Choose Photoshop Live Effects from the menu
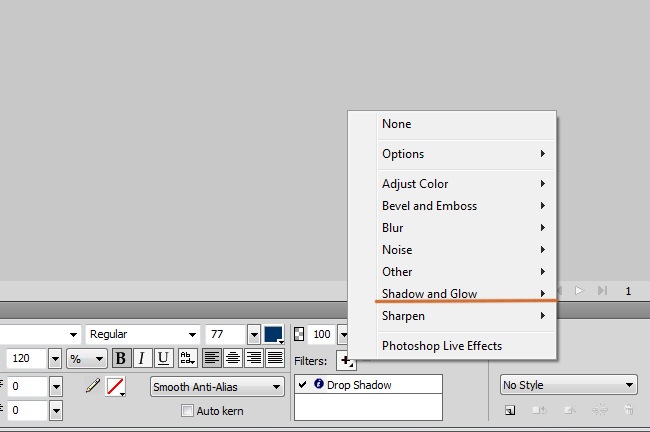The width and height of the screenshot is (650, 432). (x=442, y=346)
